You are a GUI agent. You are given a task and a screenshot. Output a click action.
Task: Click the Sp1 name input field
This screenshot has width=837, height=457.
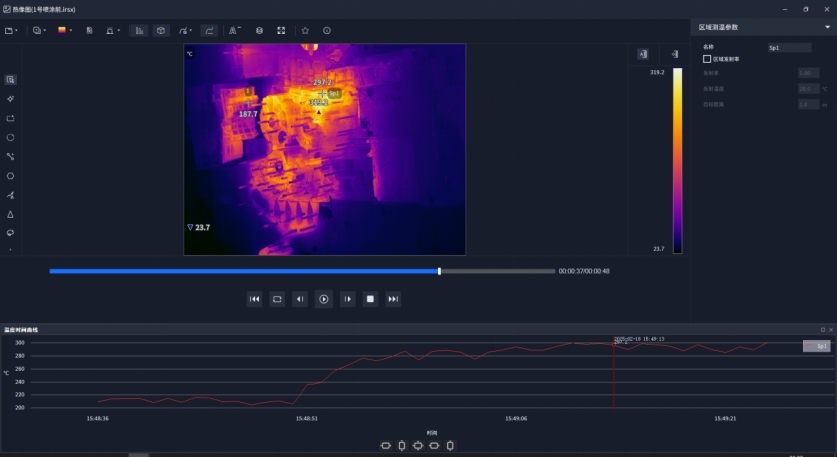click(x=789, y=47)
